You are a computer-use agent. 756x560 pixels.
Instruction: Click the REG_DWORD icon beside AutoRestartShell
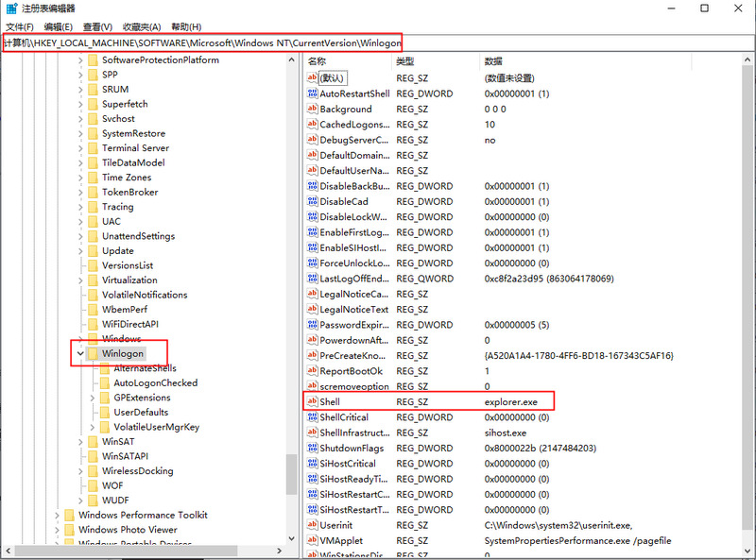point(312,93)
